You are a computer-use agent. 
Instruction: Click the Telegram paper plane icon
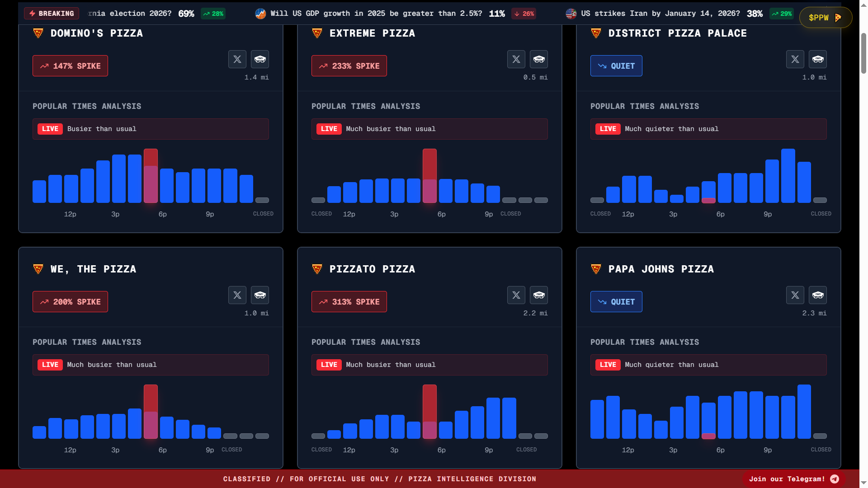pos(835,479)
